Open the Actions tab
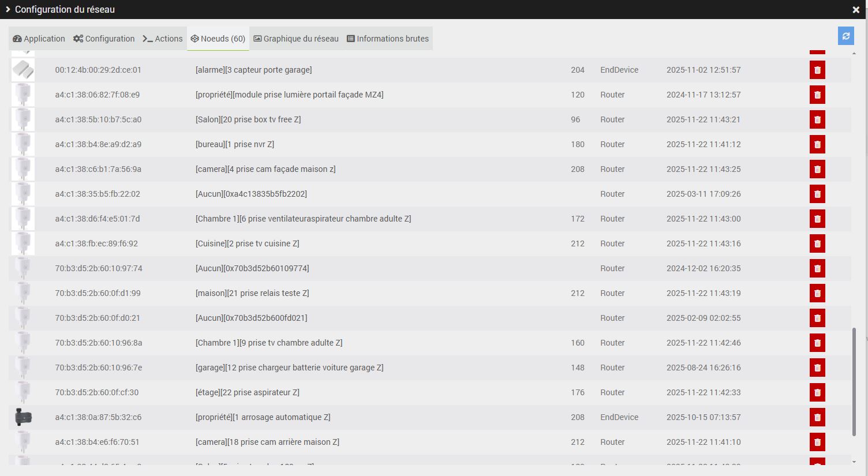 coord(163,39)
